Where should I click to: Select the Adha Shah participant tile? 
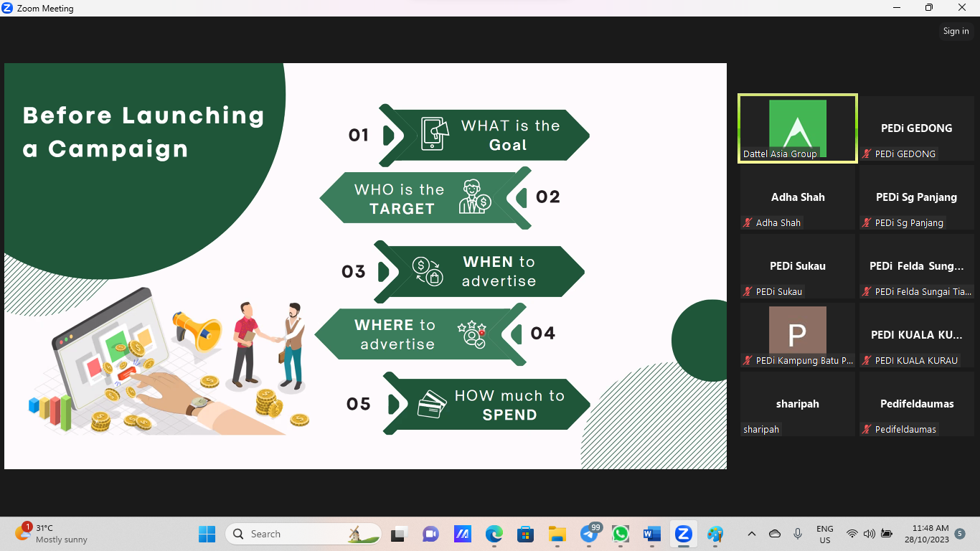798,197
